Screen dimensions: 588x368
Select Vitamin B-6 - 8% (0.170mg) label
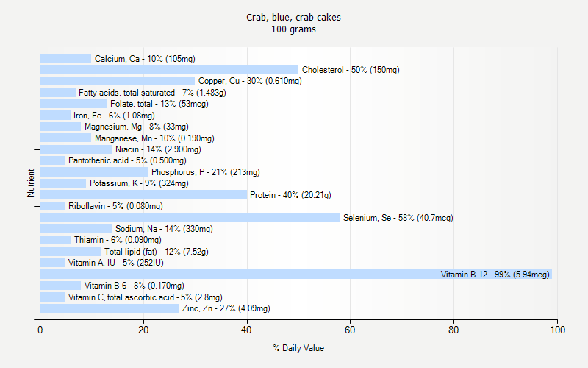click(135, 286)
